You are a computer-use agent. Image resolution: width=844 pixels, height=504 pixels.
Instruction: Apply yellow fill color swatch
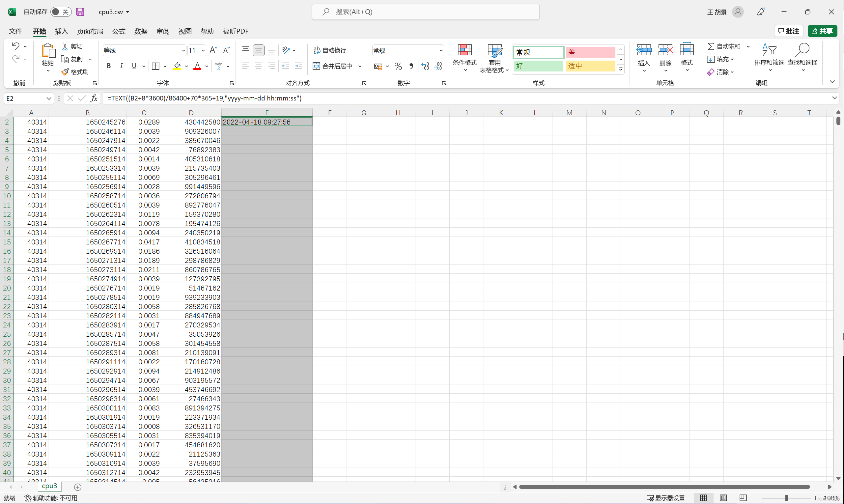click(177, 66)
